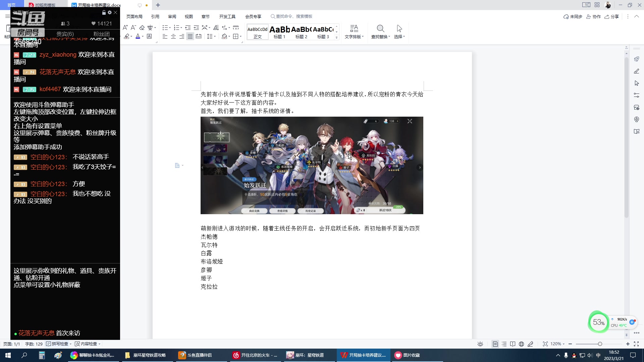Decrease font size with A- icon
Image resolution: width=644 pixels, height=362 pixels.
pyautogui.click(x=133, y=27)
